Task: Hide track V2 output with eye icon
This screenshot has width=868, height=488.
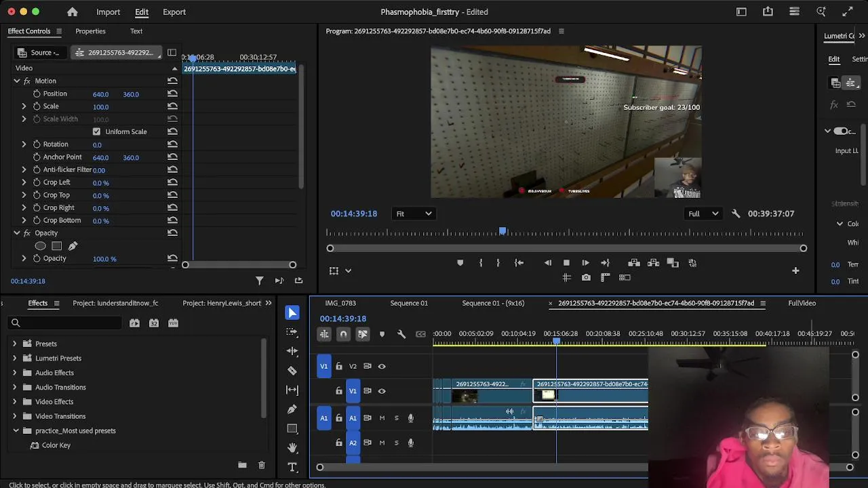Action: (x=382, y=366)
